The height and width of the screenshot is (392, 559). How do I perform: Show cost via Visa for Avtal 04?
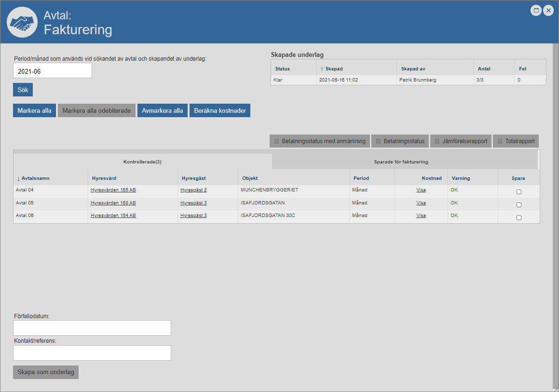tap(421, 190)
